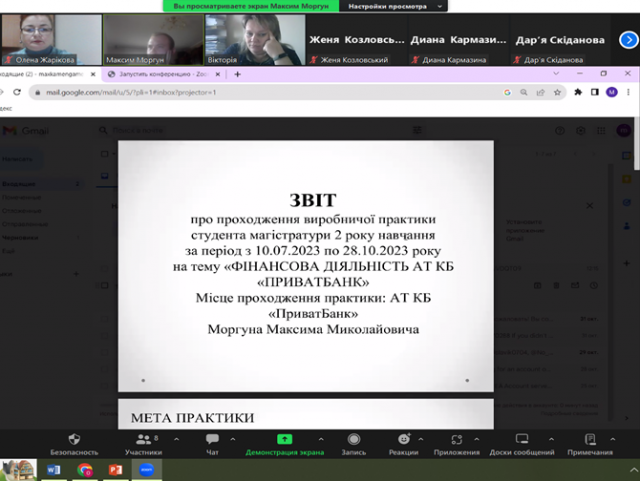Select Олена Жарікова video thumbnail
640x481 pixels.
[x=51, y=40]
